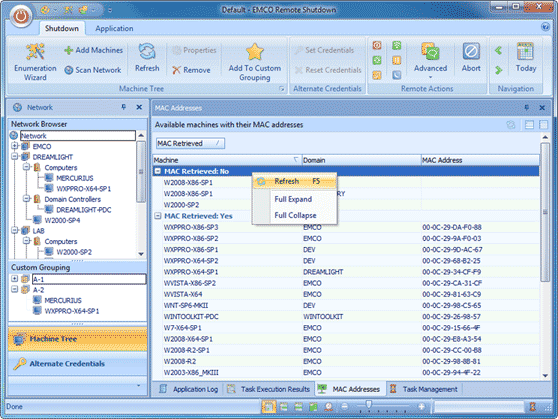The width and height of the screenshot is (558, 419).
Task: Open the navigation pane options chevron
Action: [x=138, y=386]
